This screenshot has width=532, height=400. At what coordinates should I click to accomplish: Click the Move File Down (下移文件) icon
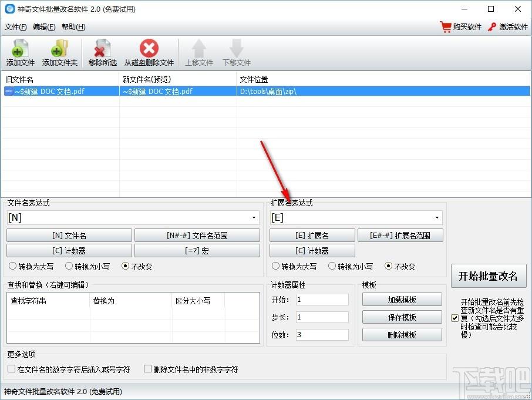click(x=237, y=48)
